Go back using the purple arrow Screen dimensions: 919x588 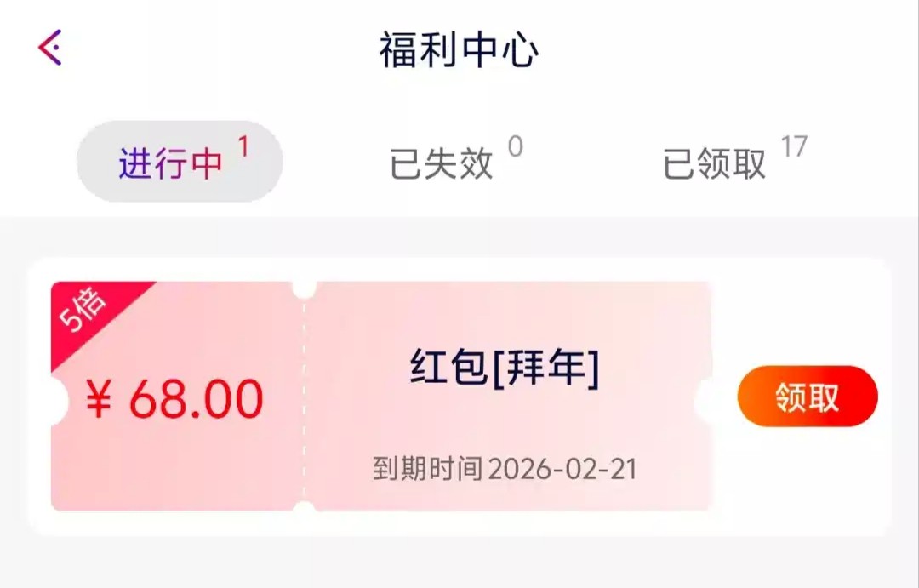click(50, 48)
